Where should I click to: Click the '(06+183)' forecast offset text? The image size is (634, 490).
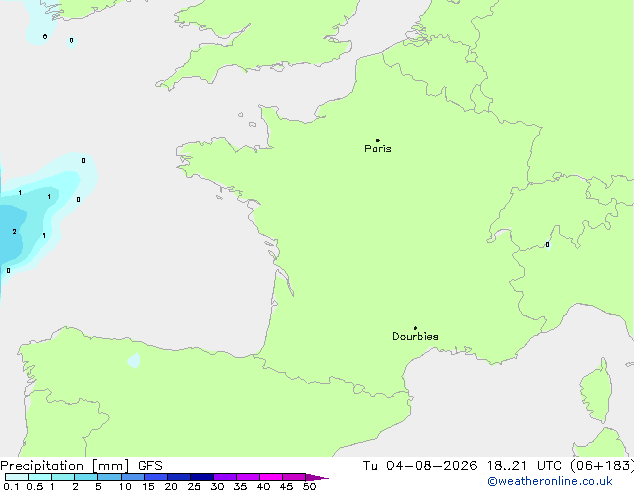(602, 466)
